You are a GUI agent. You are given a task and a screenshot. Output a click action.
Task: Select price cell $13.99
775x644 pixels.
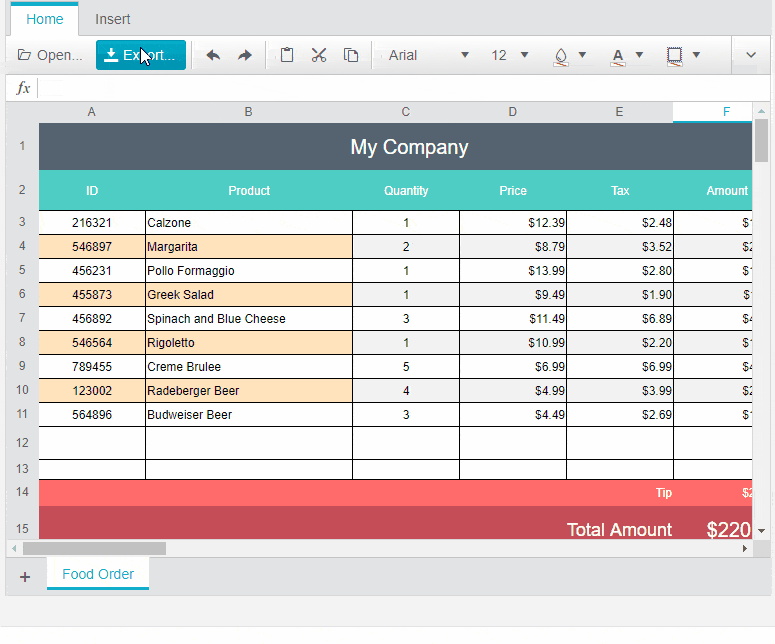click(x=513, y=271)
